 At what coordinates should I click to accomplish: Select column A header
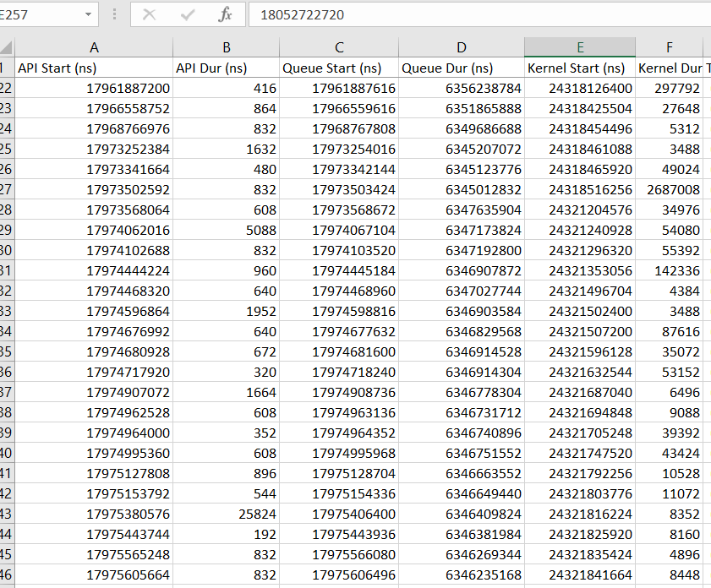[x=94, y=47]
